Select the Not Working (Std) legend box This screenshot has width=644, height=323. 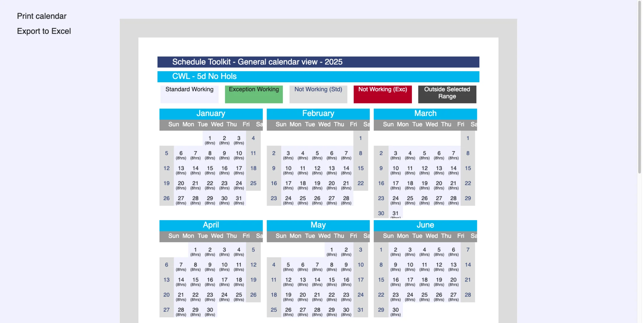[x=318, y=94]
